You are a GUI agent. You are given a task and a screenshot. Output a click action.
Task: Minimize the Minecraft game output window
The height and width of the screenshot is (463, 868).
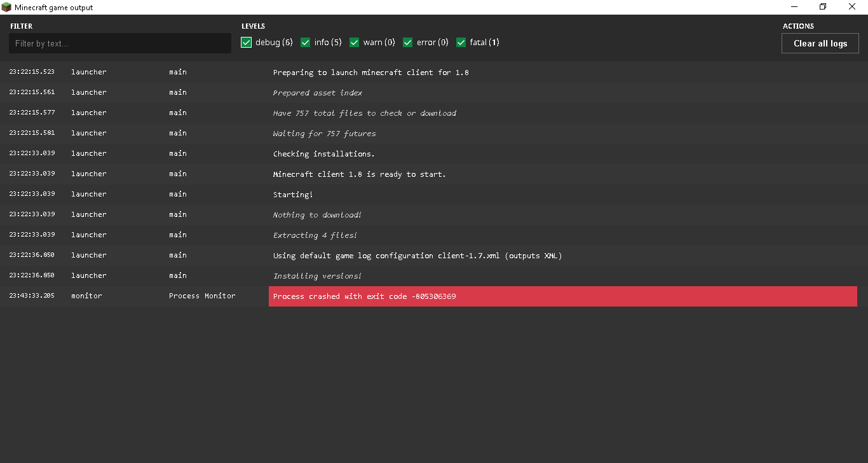coord(794,7)
